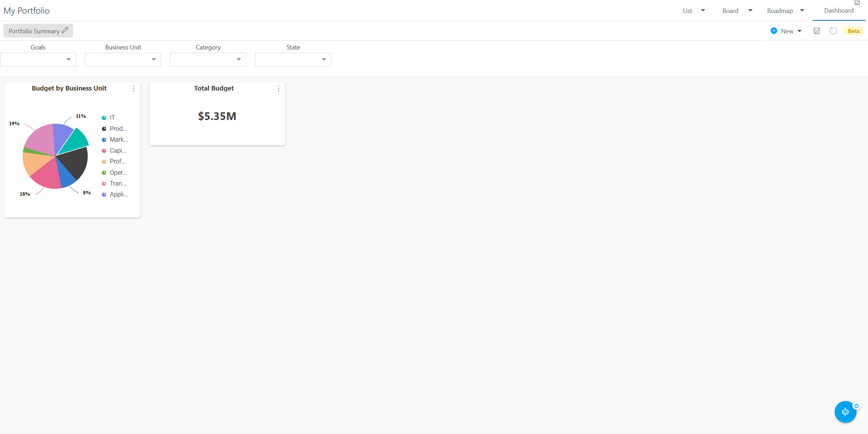The width and height of the screenshot is (868, 434).
Task: Expand the List view dropdown arrow
Action: pyautogui.click(x=703, y=11)
